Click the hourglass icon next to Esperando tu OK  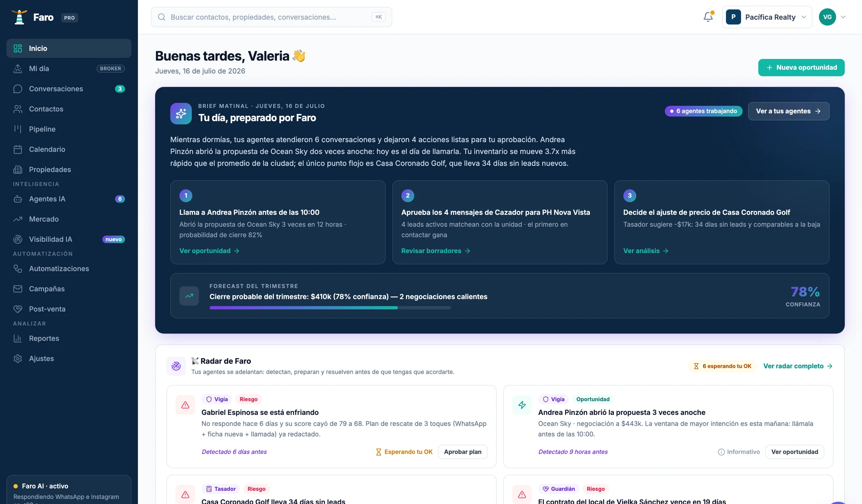tap(379, 452)
